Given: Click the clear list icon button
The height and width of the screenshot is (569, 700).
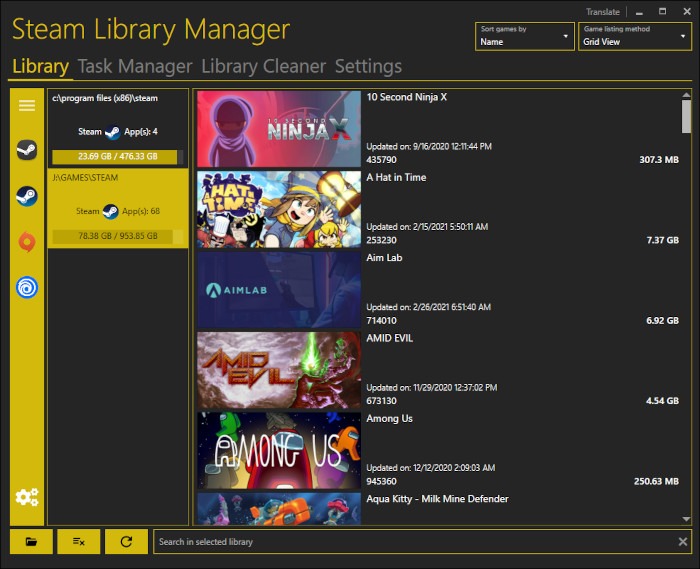Looking at the screenshot, I should coord(78,542).
